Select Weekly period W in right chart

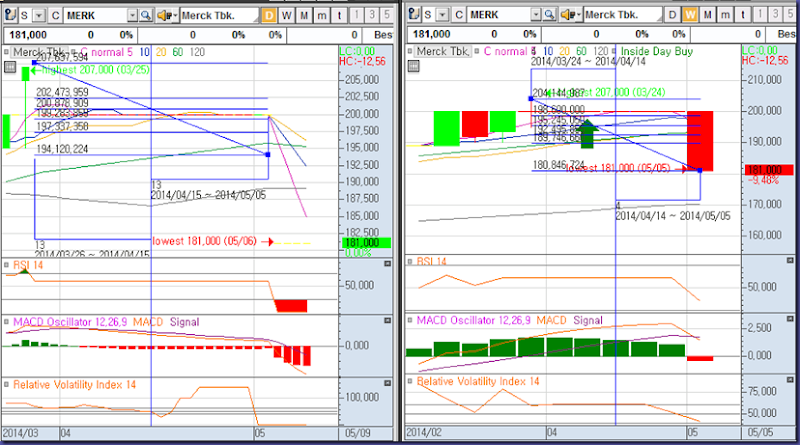(x=690, y=15)
